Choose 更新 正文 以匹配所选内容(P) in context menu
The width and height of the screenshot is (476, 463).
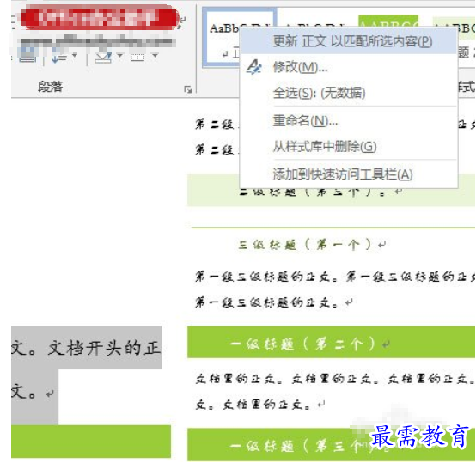349,41
